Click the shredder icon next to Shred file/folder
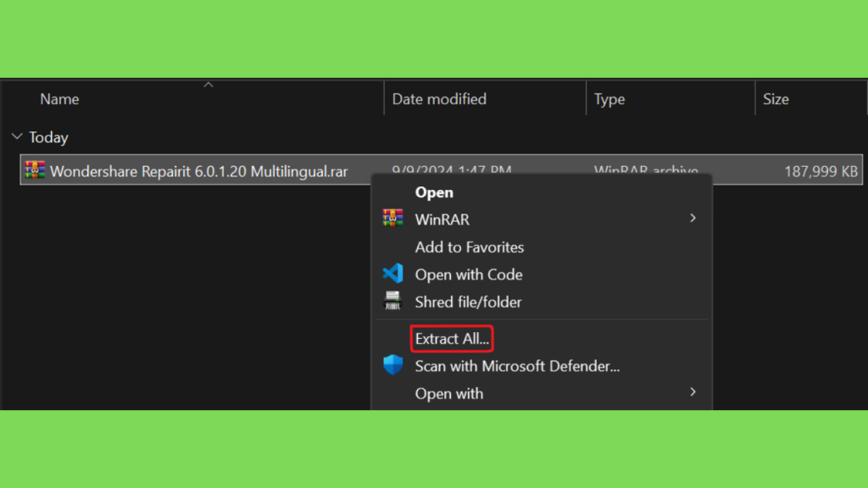Screen dimensions: 868x488 tap(392, 301)
